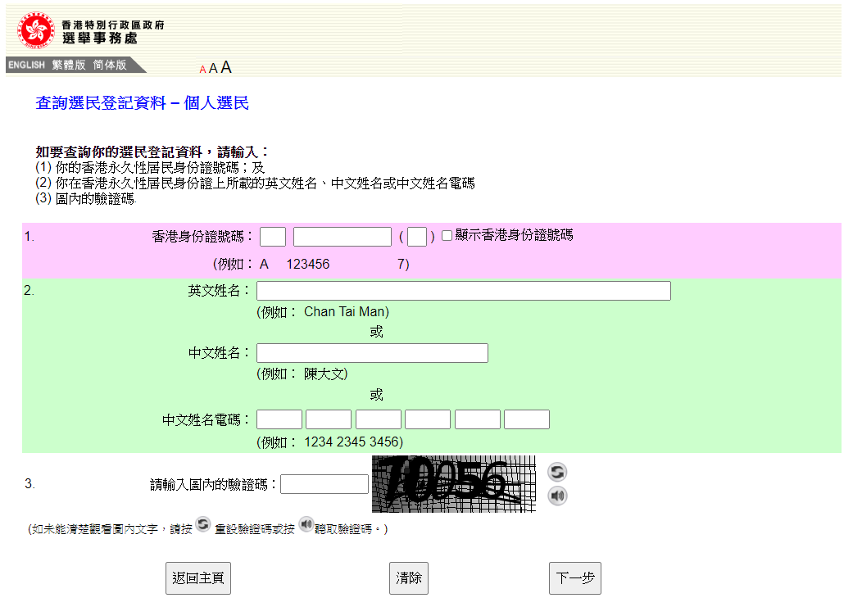The width and height of the screenshot is (862, 616).
Task: Select the smallest font size A
Action: [x=202, y=70]
